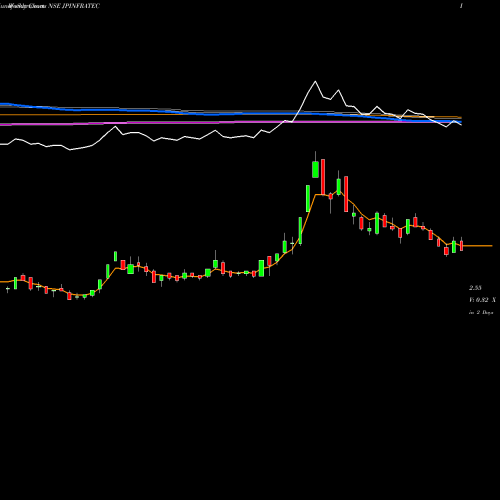Select the green candle at the chart's peak
Viewport: 500px width, 500px height.
[315, 169]
